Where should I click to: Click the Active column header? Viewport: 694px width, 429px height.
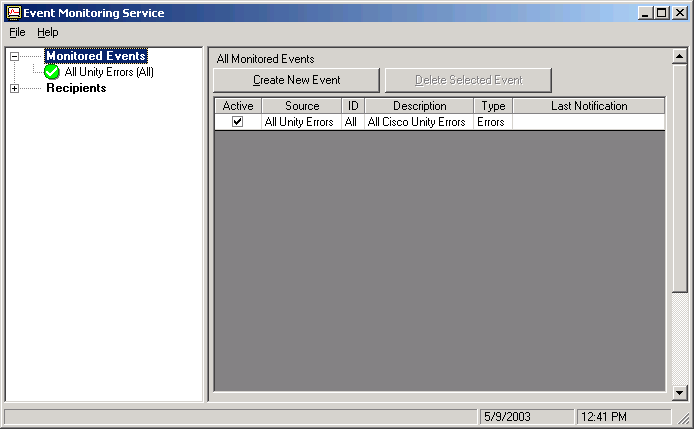(x=238, y=106)
